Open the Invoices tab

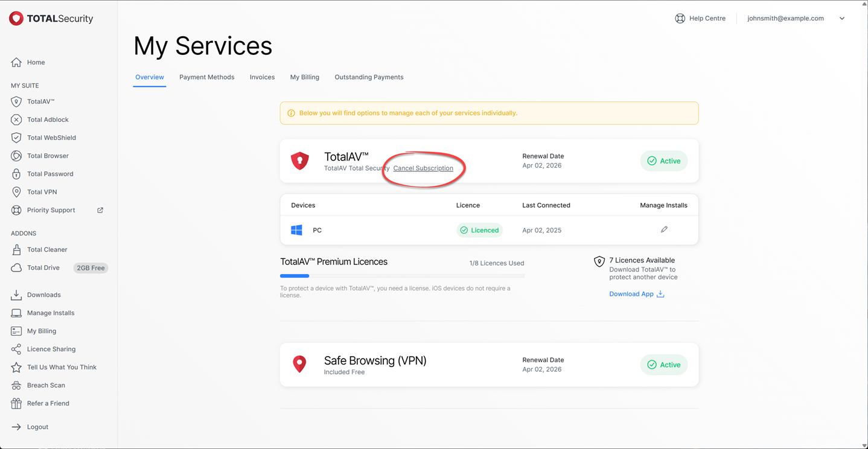(x=262, y=77)
